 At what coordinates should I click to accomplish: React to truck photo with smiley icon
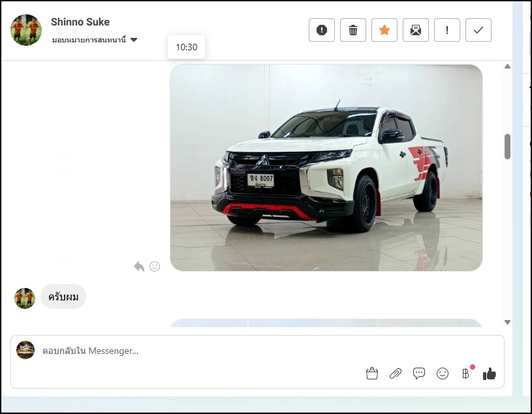155,266
